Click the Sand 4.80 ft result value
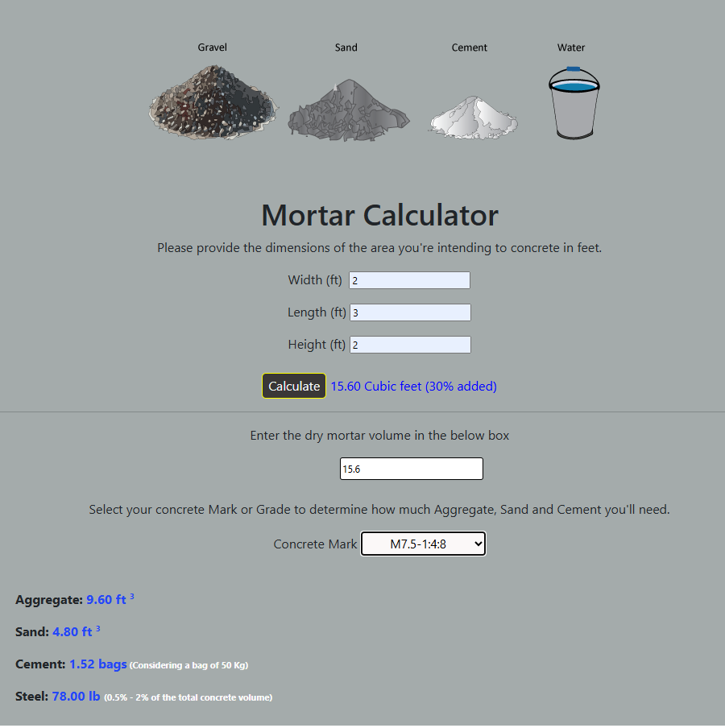The height and width of the screenshot is (728, 725). [72, 632]
